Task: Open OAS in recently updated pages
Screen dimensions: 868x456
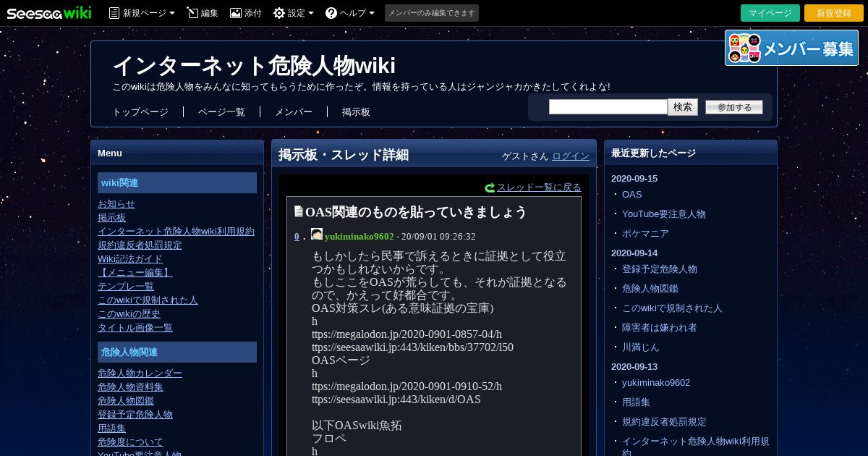Action: tap(631, 195)
